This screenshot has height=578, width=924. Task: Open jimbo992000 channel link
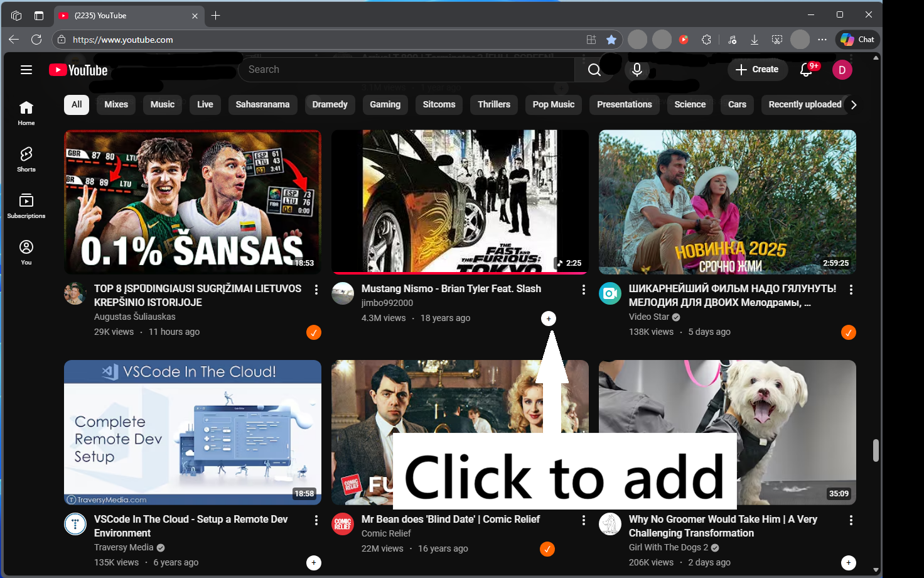pos(387,303)
